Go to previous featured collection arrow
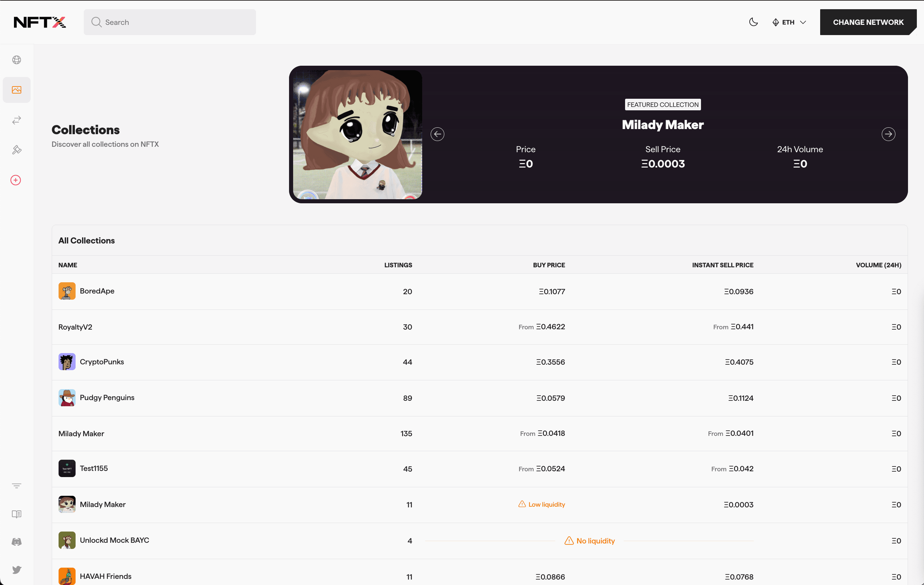This screenshot has width=924, height=585. coord(437,134)
